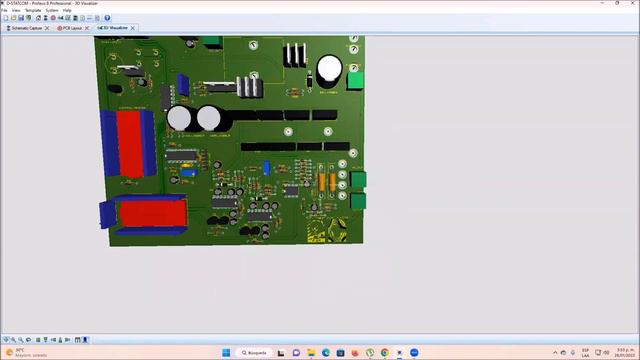640x360 pixels.
Task: Zoom out using the bottom toolbar magnifier
Action: click(21, 340)
